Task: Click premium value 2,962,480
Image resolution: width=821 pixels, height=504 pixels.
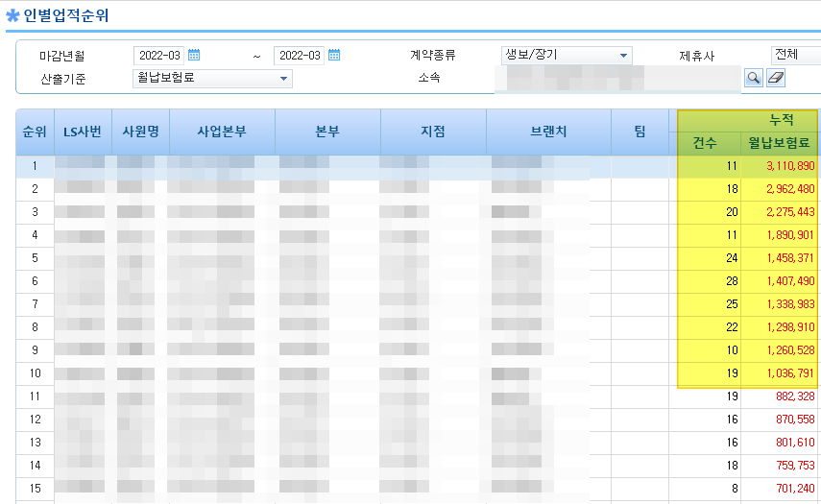Action: (x=790, y=189)
